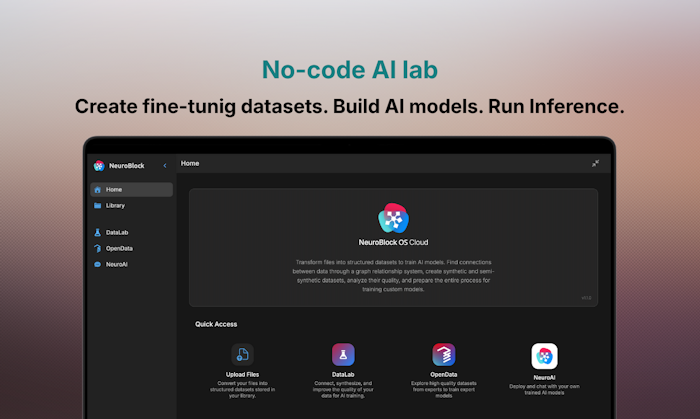Click the No-code AI lab headline
Viewport: 700px width, 419px height.
click(x=350, y=70)
